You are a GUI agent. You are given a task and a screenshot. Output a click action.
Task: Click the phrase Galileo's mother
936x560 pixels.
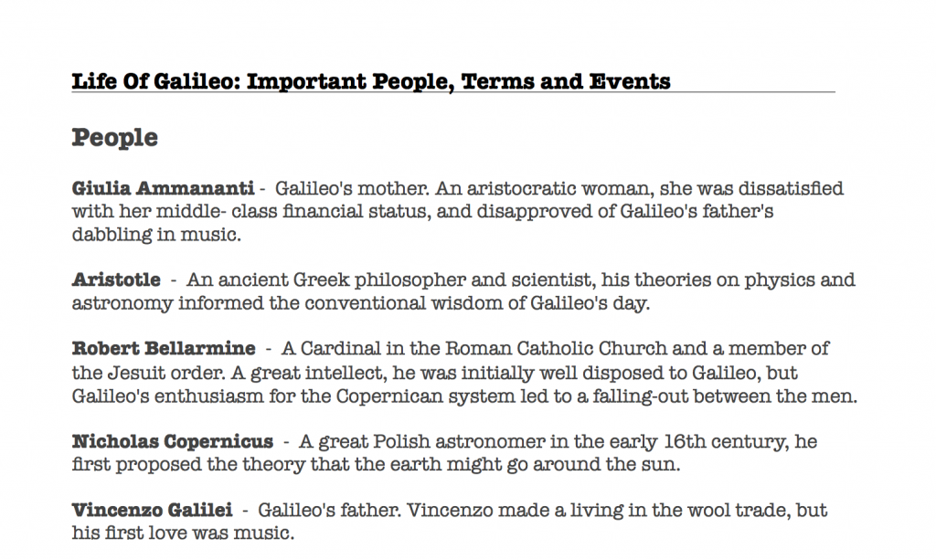[352, 188]
